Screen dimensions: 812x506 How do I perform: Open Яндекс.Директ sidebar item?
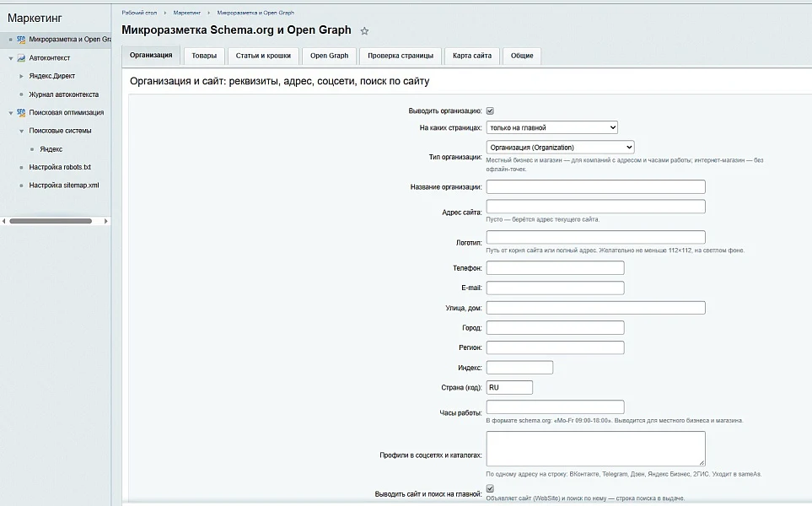click(x=51, y=76)
